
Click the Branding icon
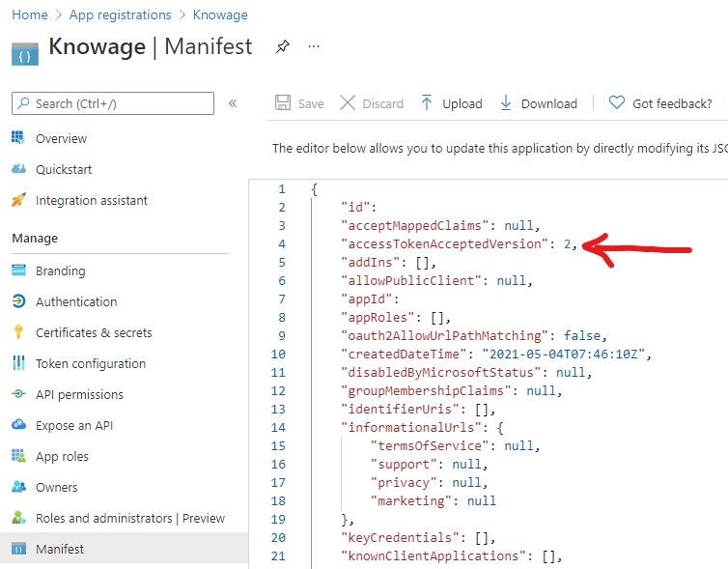(x=18, y=270)
